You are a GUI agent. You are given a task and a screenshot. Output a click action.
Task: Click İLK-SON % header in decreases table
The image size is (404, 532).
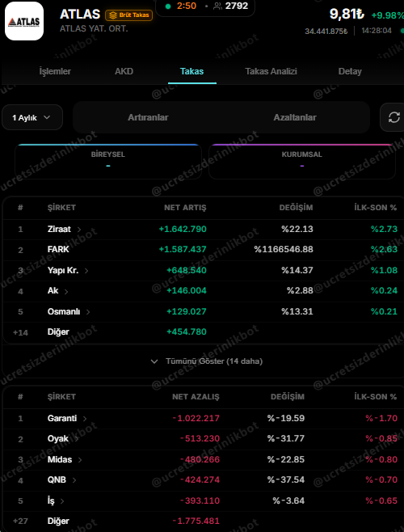click(x=376, y=397)
